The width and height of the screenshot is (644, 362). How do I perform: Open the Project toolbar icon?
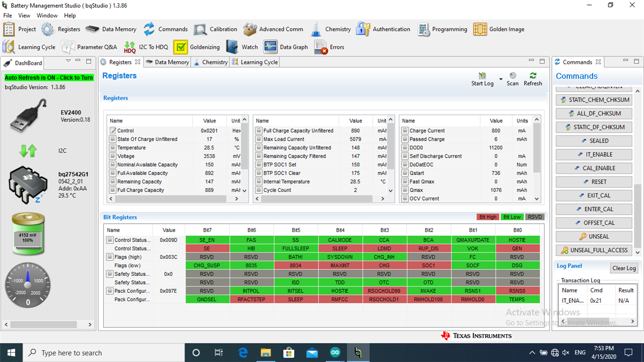[8, 29]
